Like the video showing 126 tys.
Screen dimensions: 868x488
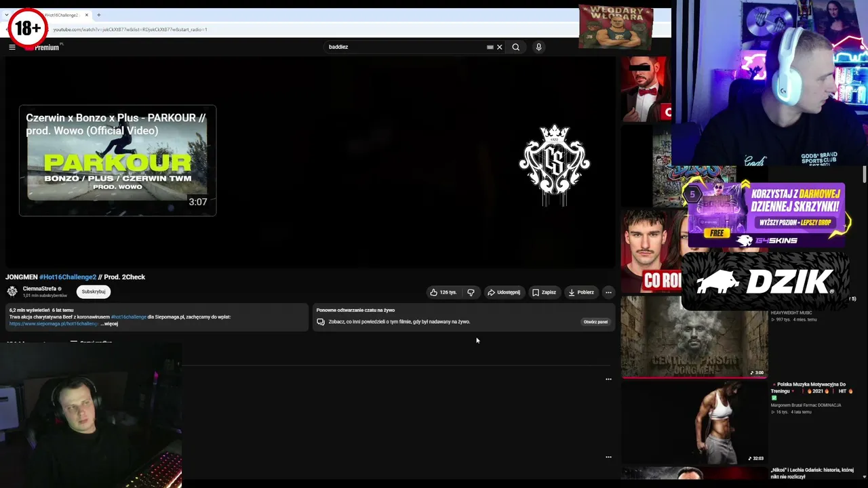coord(443,292)
